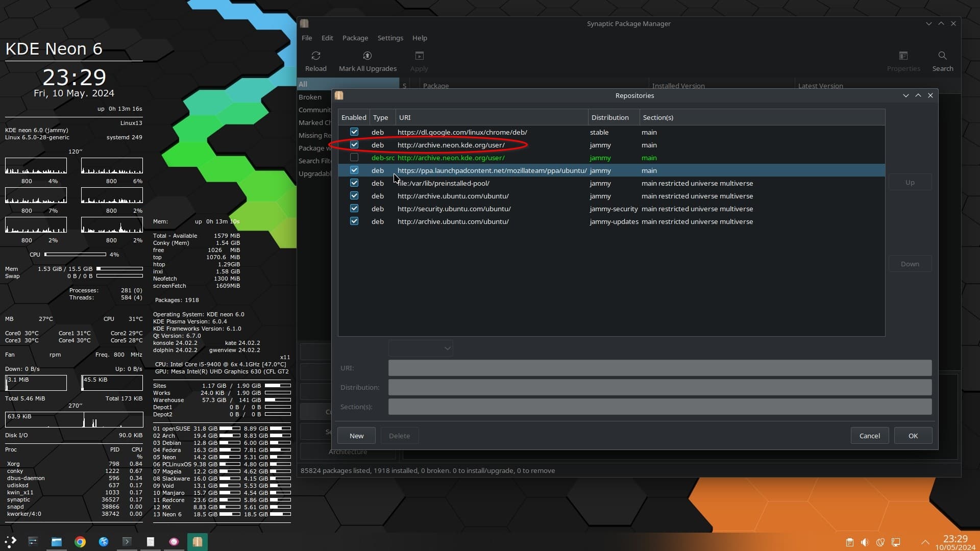Screen dimensions: 980x551
Task: Open the Package menu
Action: [x=355, y=38]
